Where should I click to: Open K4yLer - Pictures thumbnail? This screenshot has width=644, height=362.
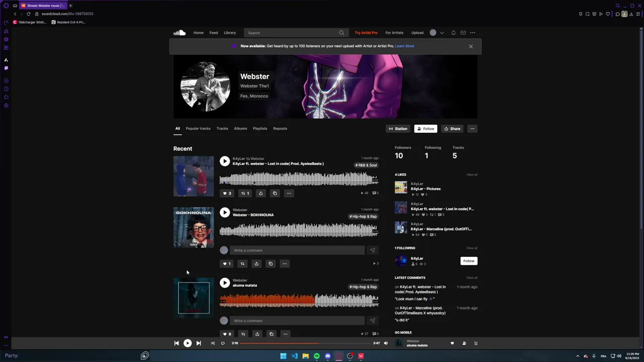(x=401, y=188)
